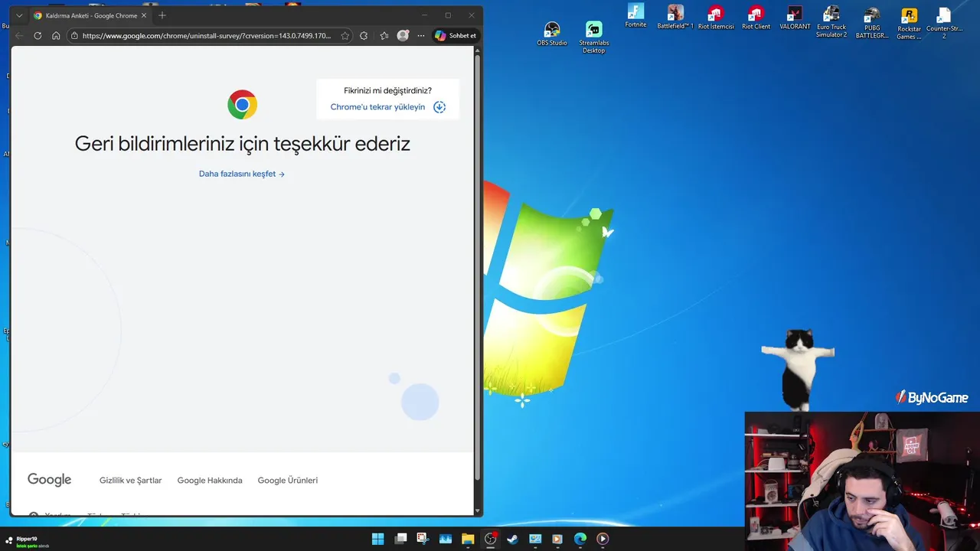This screenshot has width=980, height=551.
Task: Open Google Ürünleri footer link
Action: (x=287, y=481)
